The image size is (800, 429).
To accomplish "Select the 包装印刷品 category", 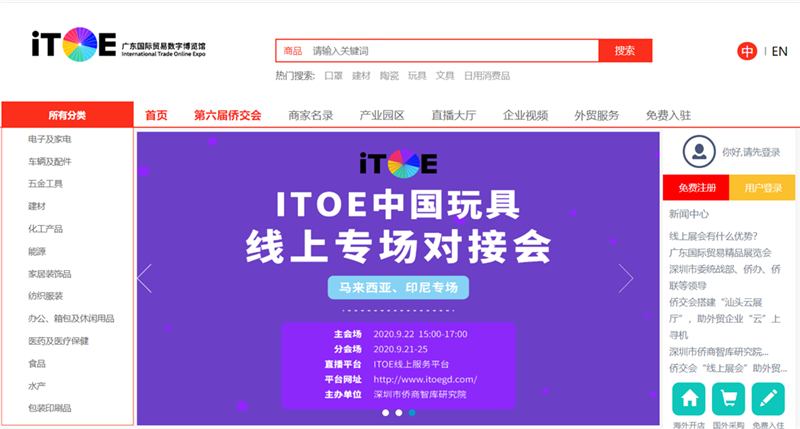I will (x=49, y=408).
